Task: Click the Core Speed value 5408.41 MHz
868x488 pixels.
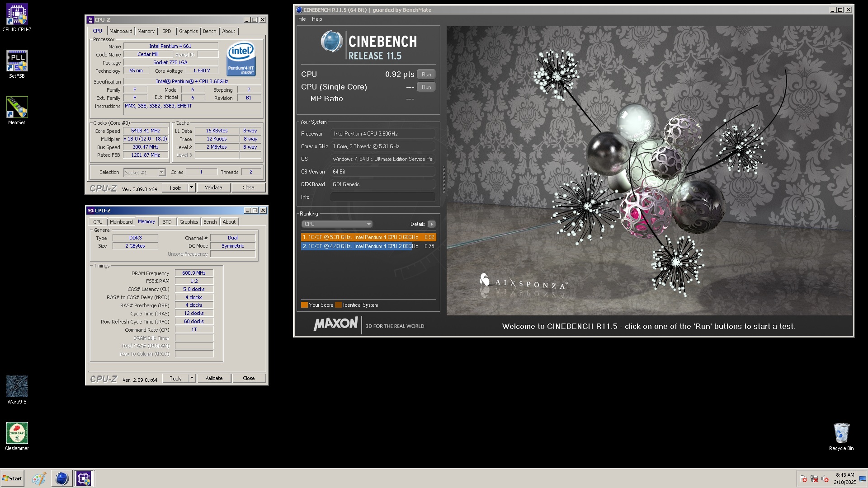Action: click(x=146, y=131)
